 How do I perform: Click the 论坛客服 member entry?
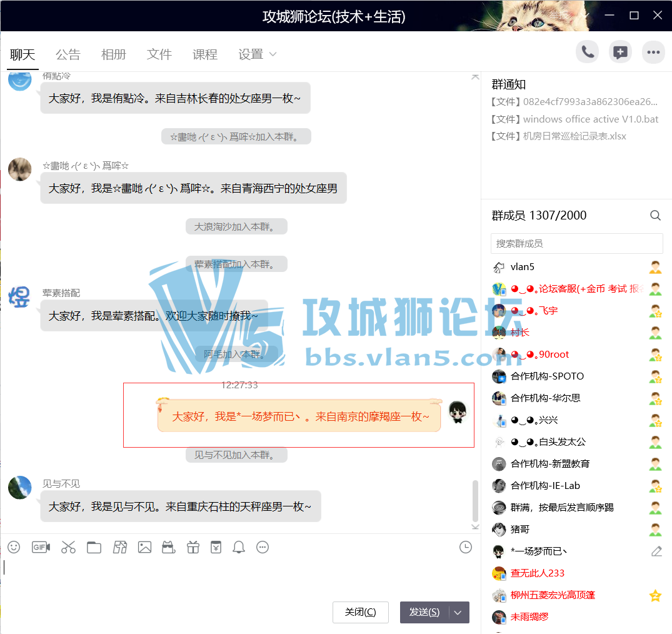pyautogui.click(x=577, y=289)
